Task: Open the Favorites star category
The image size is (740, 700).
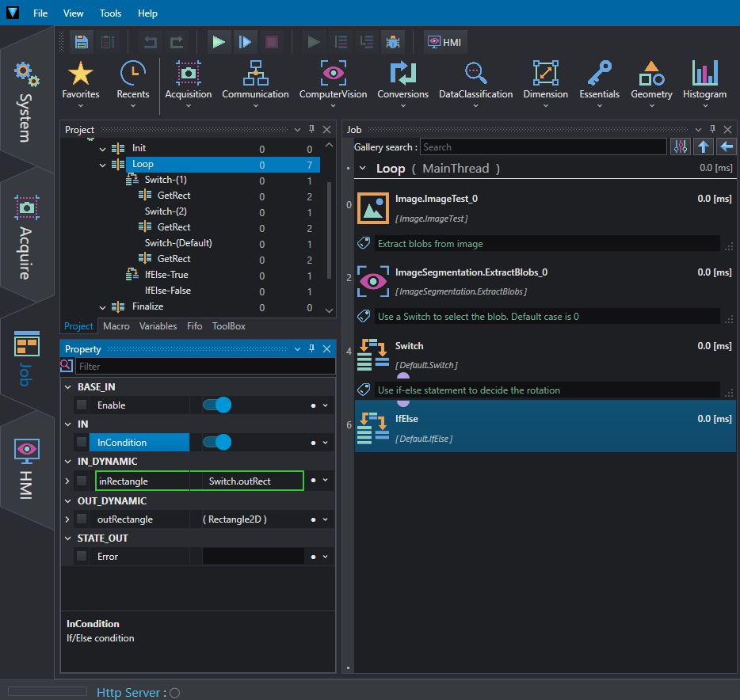Action: coord(81,84)
